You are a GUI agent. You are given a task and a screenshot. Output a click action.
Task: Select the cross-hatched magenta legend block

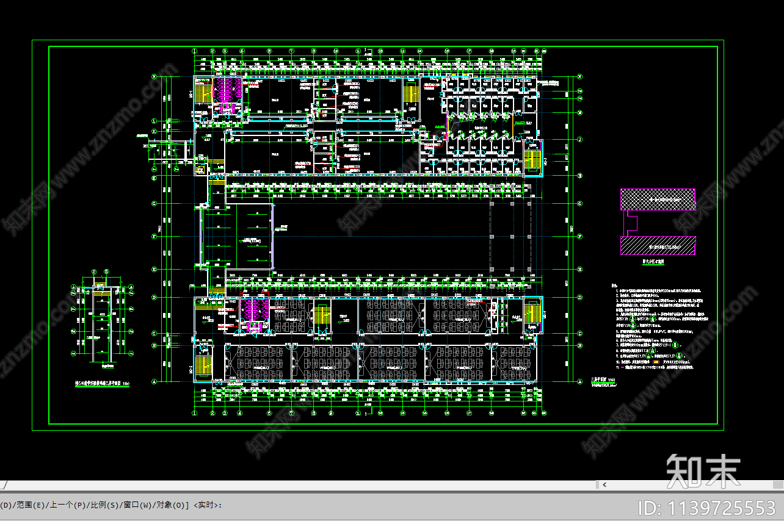(x=658, y=199)
